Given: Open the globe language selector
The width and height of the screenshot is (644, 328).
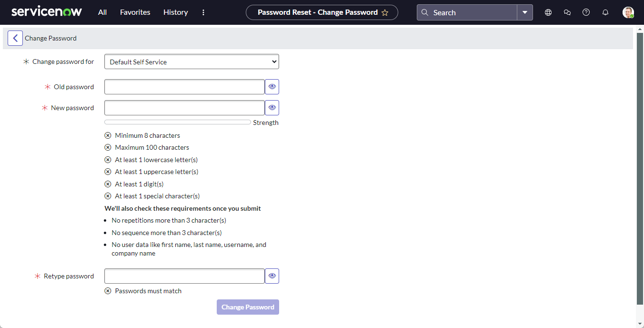Looking at the screenshot, I should tap(548, 12).
